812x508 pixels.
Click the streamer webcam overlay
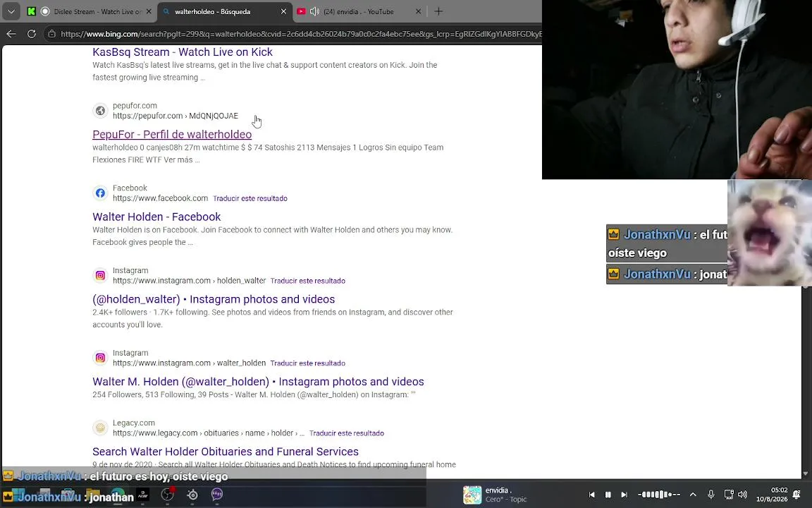coord(677,90)
